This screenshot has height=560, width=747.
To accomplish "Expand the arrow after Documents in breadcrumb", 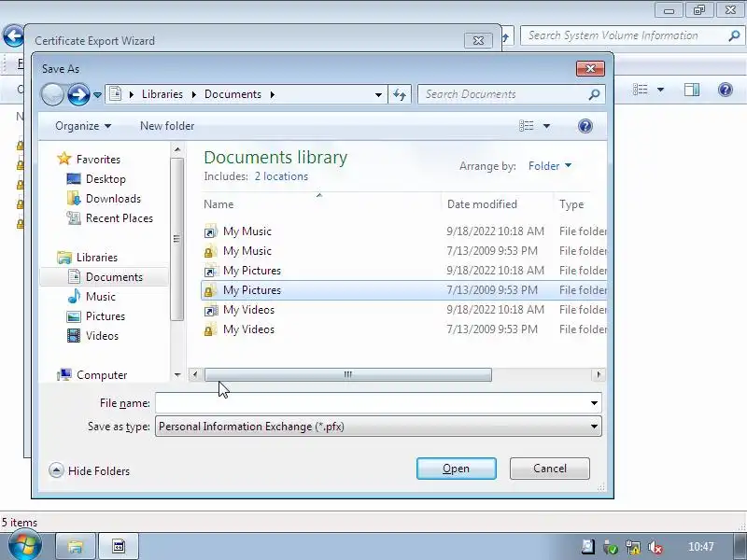I will (273, 94).
